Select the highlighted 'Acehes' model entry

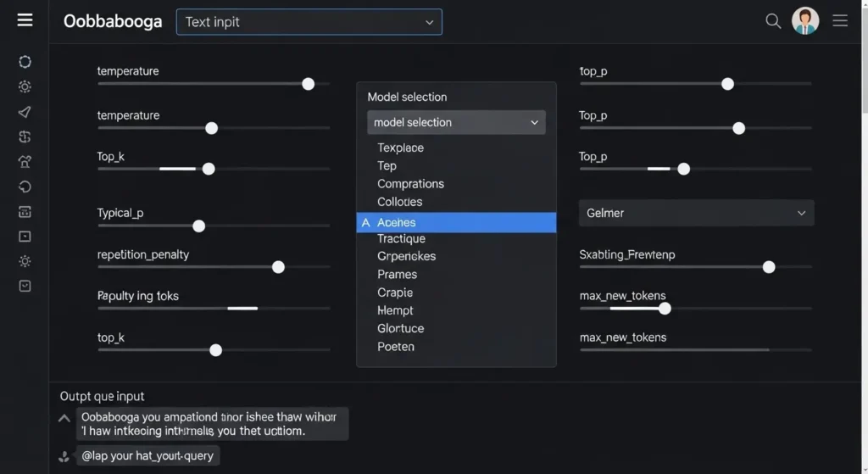(x=456, y=223)
